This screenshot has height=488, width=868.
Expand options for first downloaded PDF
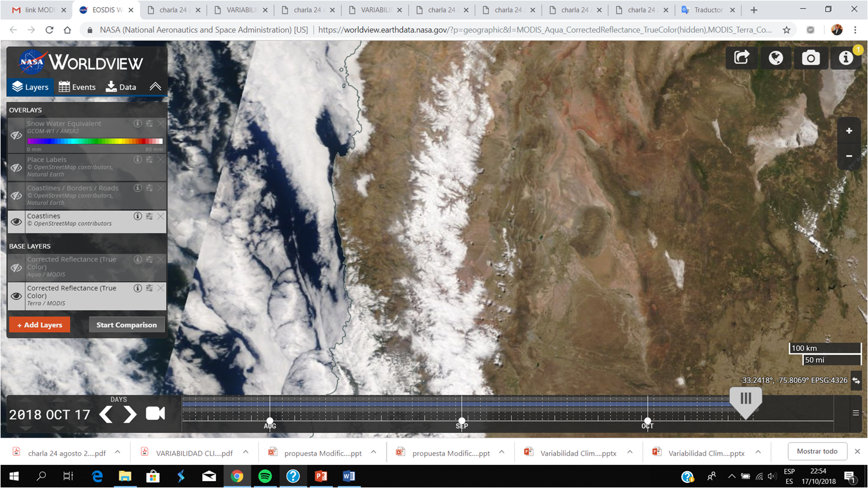117,452
